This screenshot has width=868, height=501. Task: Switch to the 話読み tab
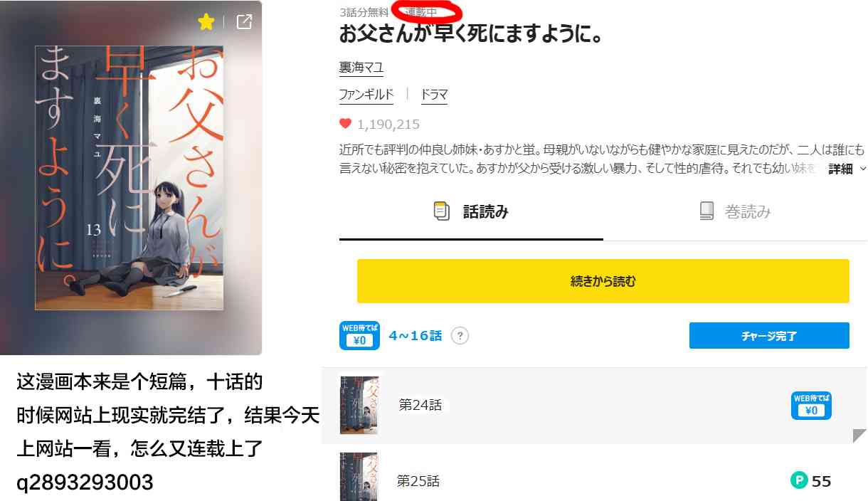pyautogui.click(x=471, y=211)
